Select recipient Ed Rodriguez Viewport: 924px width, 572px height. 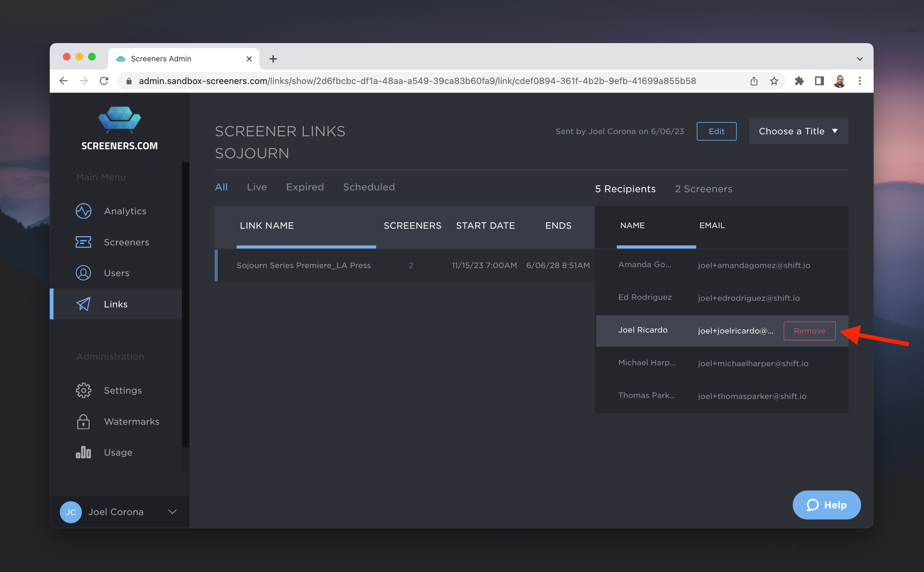[x=645, y=297]
